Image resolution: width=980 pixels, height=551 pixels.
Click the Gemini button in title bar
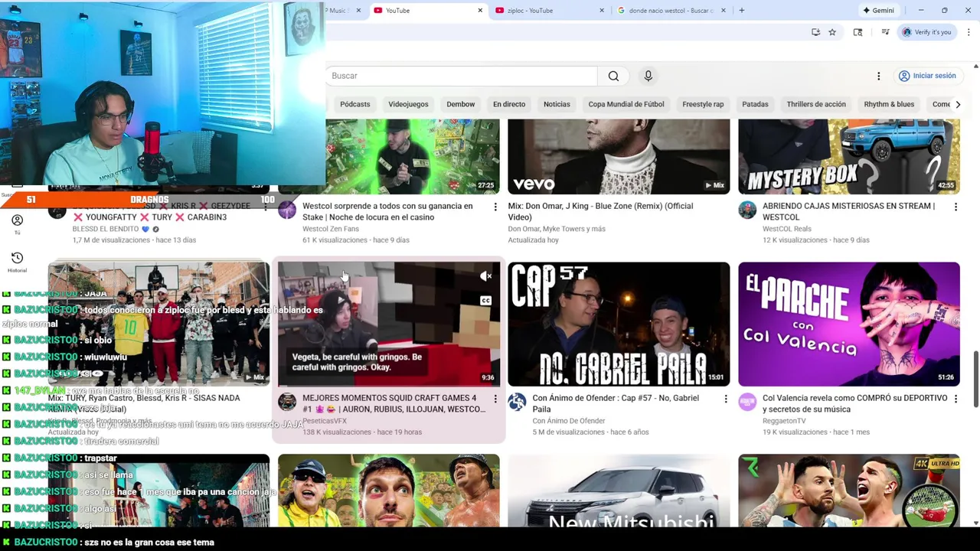click(x=878, y=11)
